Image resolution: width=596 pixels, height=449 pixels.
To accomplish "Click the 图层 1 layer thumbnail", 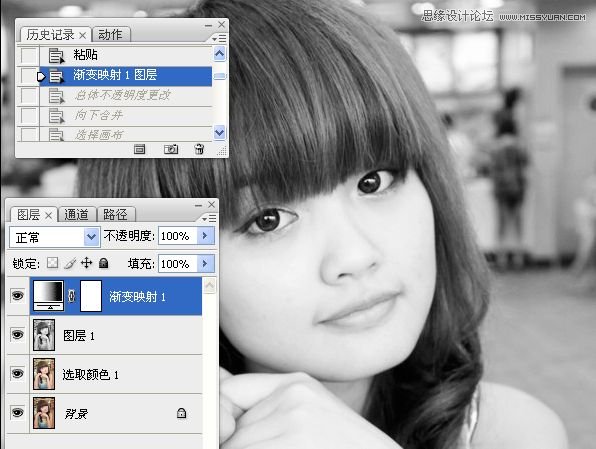I will click(44, 335).
